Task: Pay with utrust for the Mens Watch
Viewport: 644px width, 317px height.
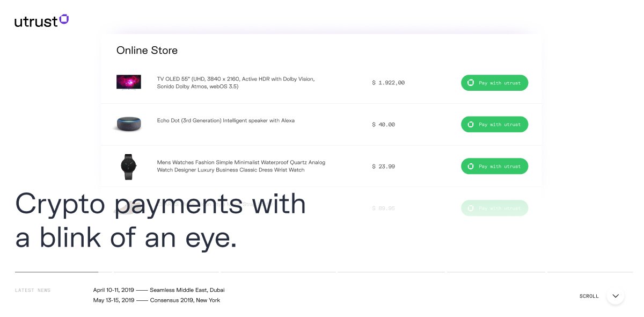Action: click(494, 166)
